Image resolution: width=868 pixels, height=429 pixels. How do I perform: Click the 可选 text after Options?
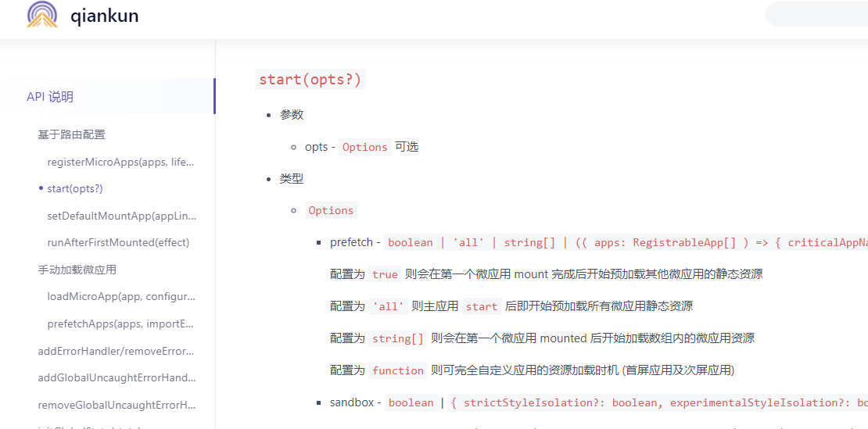pyautogui.click(x=407, y=147)
